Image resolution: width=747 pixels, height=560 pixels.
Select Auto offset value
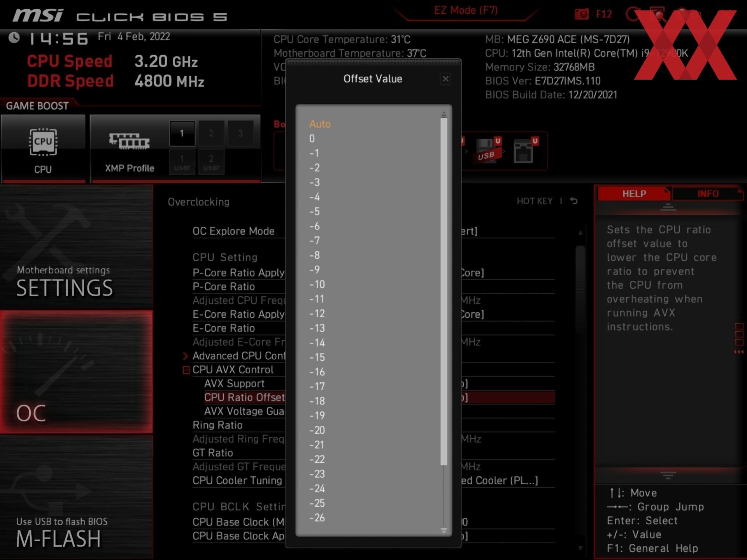pos(320,124)
